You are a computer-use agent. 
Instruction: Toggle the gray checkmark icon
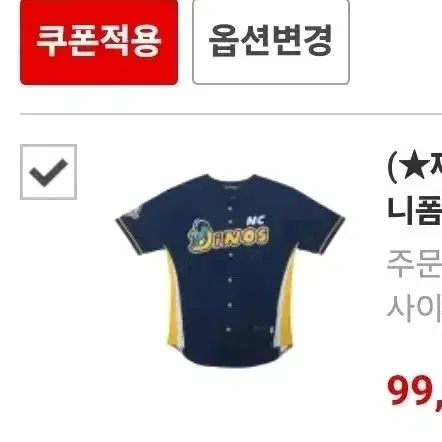tap(48, 172)
